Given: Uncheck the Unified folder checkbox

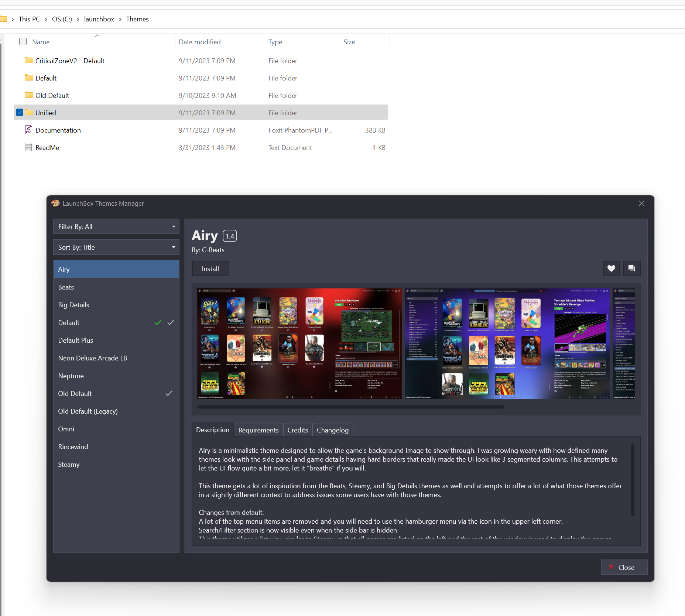Looking at the screenshot, I should pos(20,112).
